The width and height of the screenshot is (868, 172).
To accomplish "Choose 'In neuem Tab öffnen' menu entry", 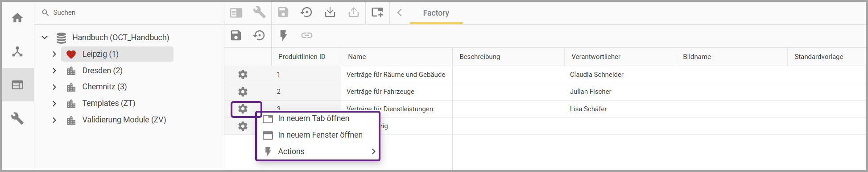I will [318, 118].
